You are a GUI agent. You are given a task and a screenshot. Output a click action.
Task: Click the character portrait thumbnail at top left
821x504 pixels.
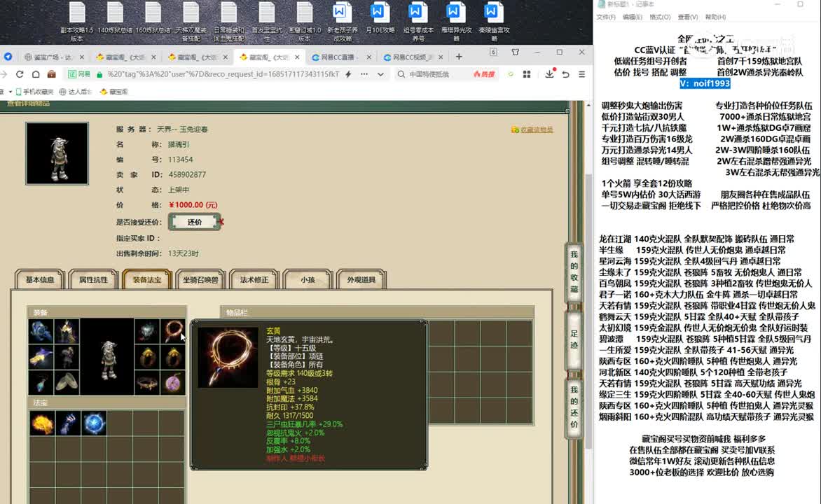pyautogui.click(x=57, y=153)
